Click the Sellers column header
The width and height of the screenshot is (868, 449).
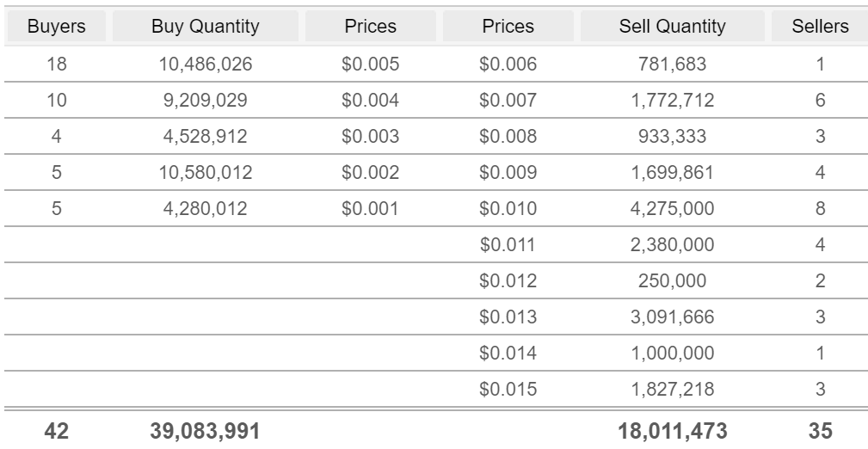coord(820,26)
